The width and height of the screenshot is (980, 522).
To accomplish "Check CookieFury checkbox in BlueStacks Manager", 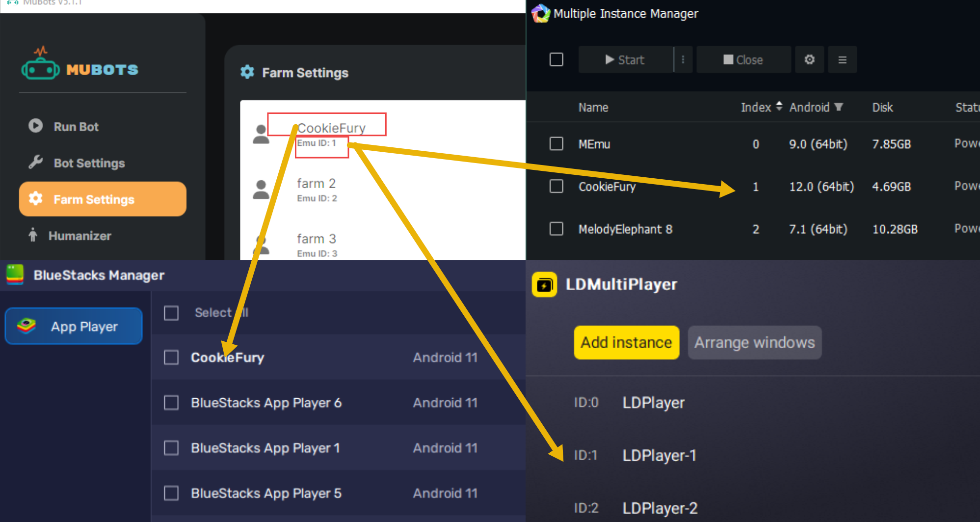I will (x=171, y=357).
